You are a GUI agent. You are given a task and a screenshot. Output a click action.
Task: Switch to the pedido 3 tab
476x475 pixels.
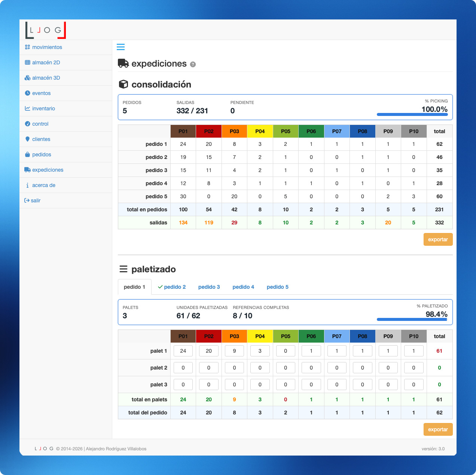pos(209,287)
